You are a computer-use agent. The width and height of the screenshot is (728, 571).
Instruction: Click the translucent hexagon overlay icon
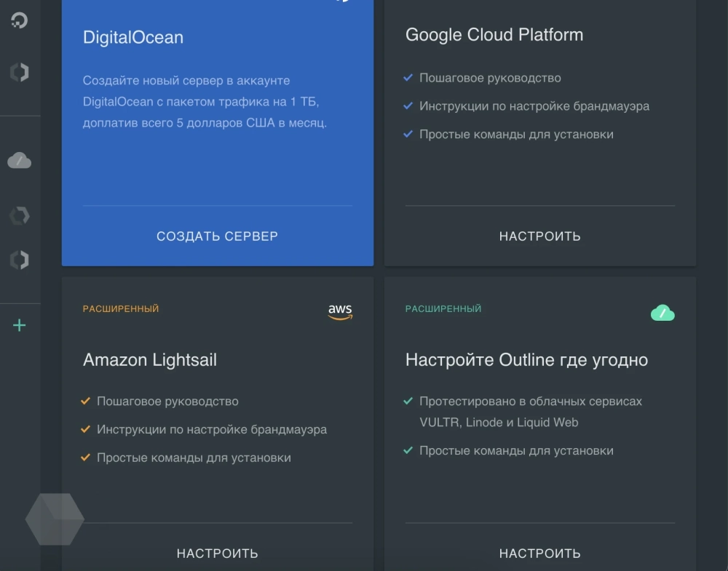(55, 519)
